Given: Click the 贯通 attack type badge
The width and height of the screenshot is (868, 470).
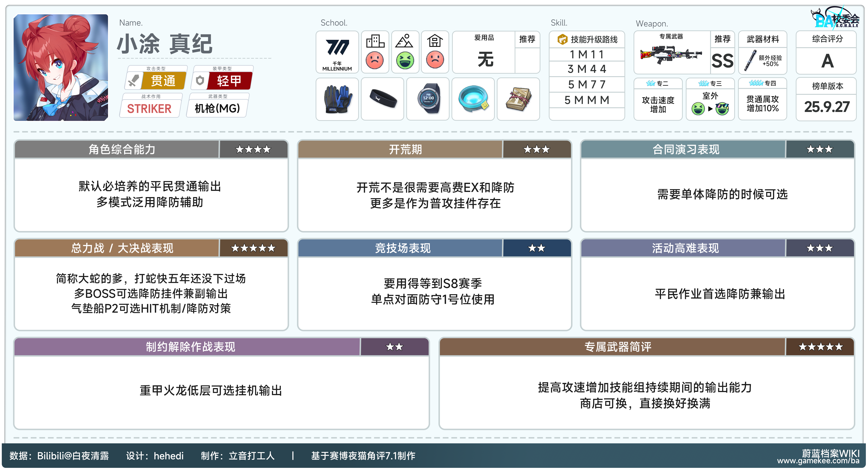Looking at the screenshot, I should coord(163,81).
